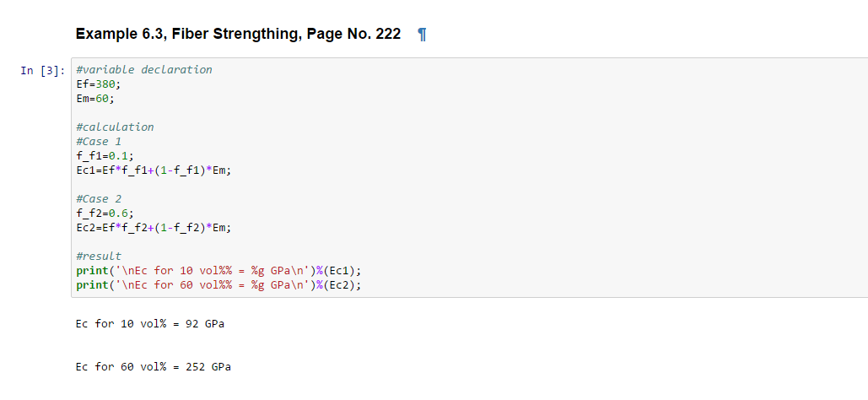Screen dimensions: 868x400
Task: Click the output line showing 92 GPa
Action: click(150, 324)
